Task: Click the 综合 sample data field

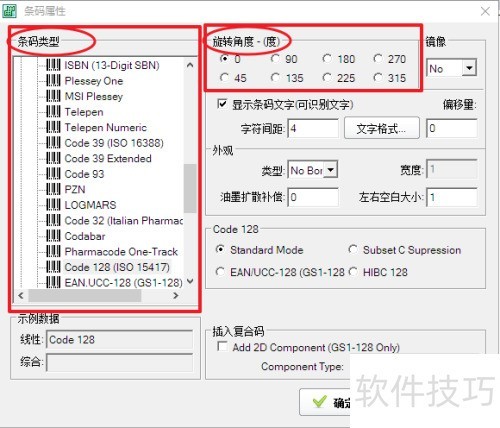Action: [119, 362]
